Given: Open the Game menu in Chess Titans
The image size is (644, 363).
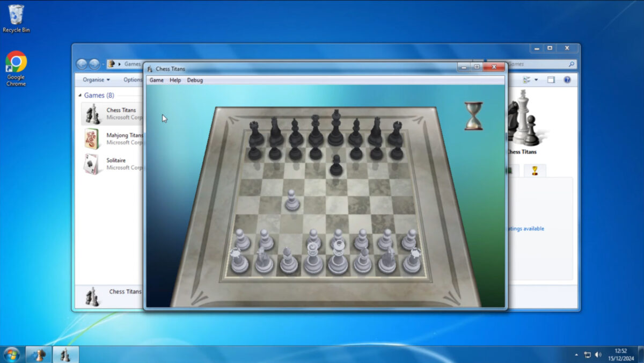Looking at the screenshot, I should 156,79.
